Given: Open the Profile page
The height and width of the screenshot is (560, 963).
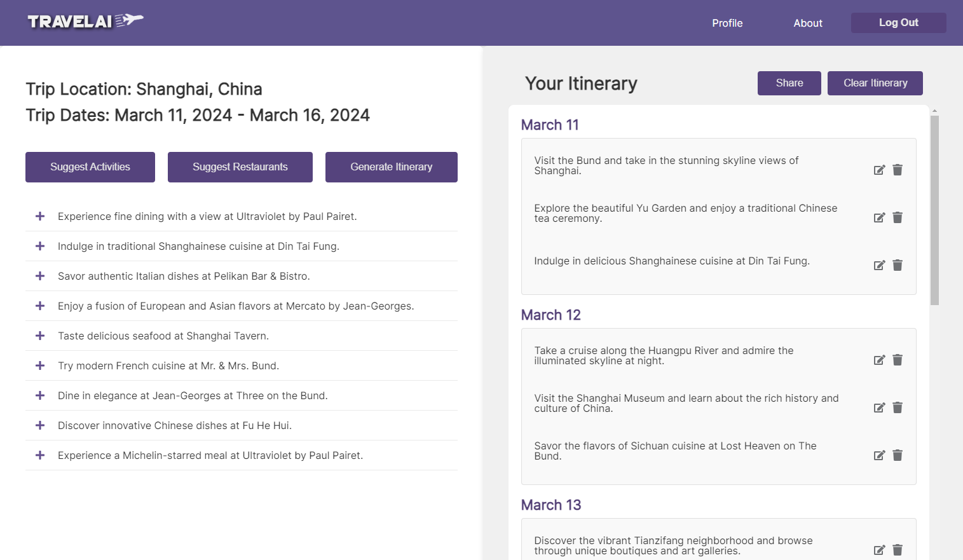Looking at the screenshot, I should (727, 23).
